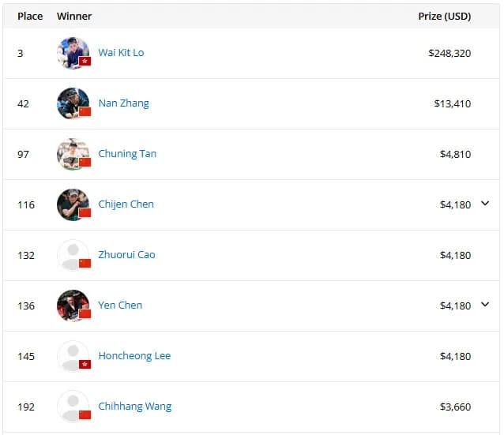Open Wai Kit Lo player link
This screenshot has width=504, height=435.
pos(121,53)
